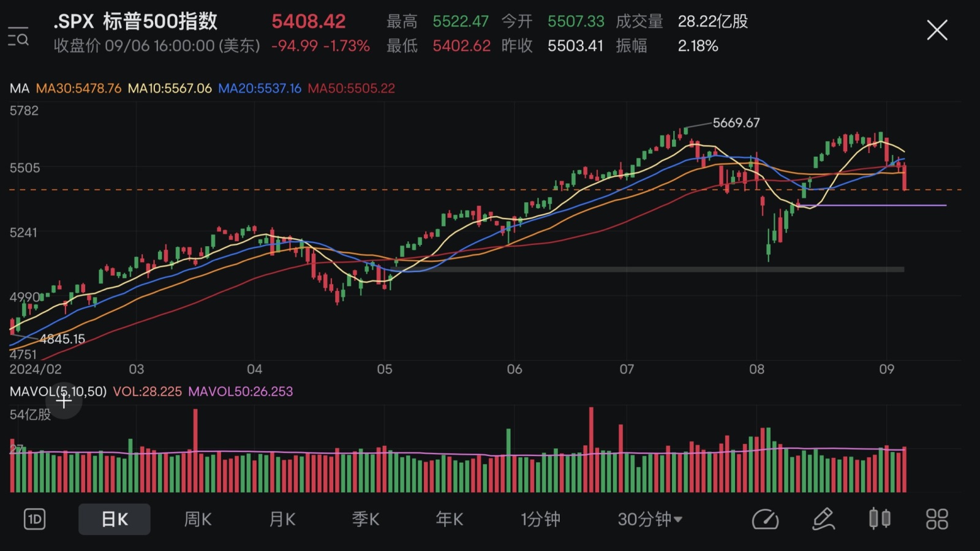This screenshot has height=551, width=980.
Task: Open the four-square grid menu
Action: coord(937,519)
